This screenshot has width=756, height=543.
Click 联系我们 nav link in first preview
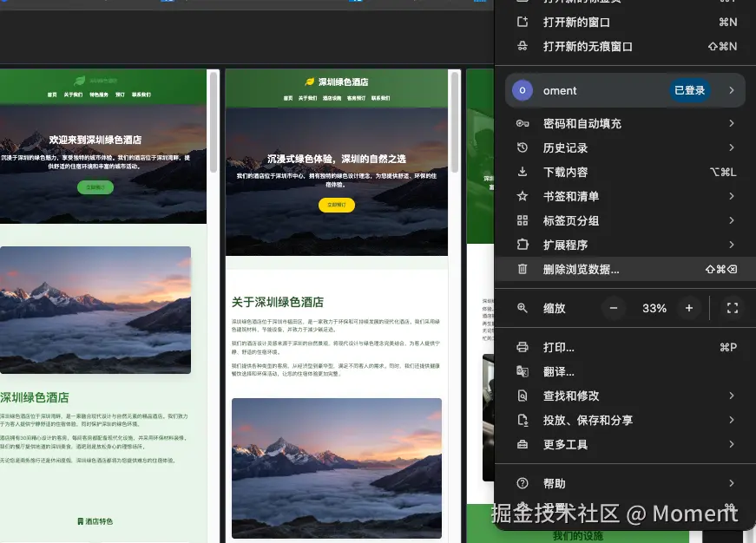pos(141,95)
